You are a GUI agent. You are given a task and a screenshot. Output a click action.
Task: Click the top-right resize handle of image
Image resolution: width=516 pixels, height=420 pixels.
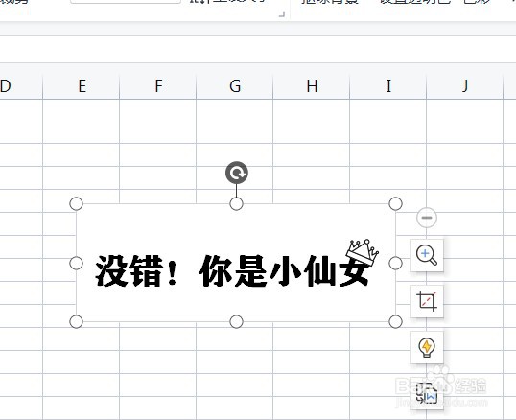(x=395, y=204)
